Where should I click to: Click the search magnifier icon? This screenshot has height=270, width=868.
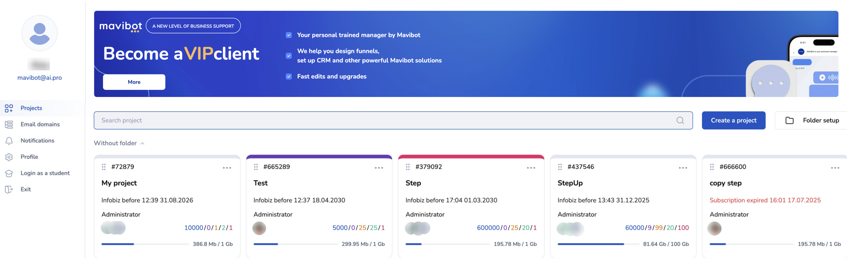tap(680, 120)
